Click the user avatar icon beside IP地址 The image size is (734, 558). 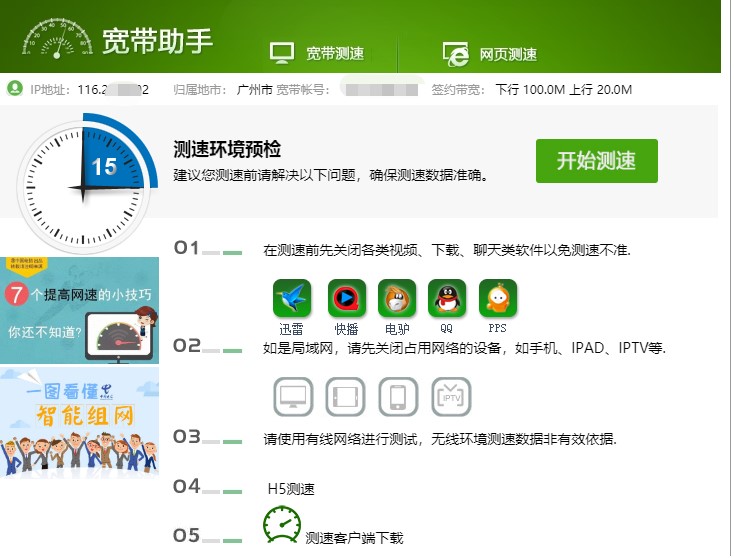pyautogui.click(x=15, y=88)
